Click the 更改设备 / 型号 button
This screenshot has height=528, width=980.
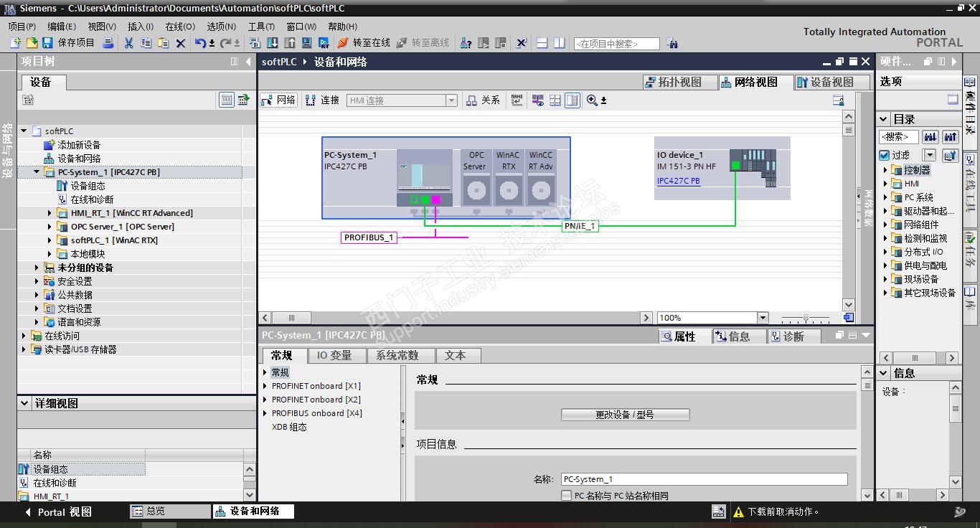(x=625, y=415)
